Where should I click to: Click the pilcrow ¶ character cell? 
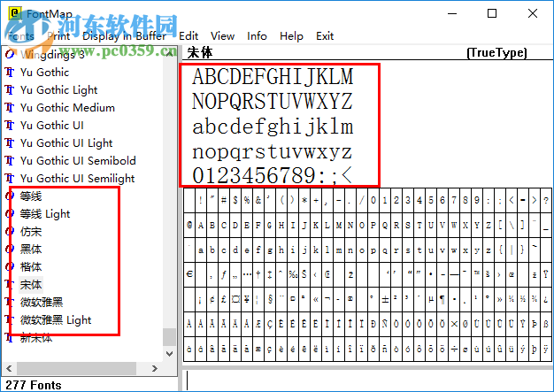tap(442, 299)
